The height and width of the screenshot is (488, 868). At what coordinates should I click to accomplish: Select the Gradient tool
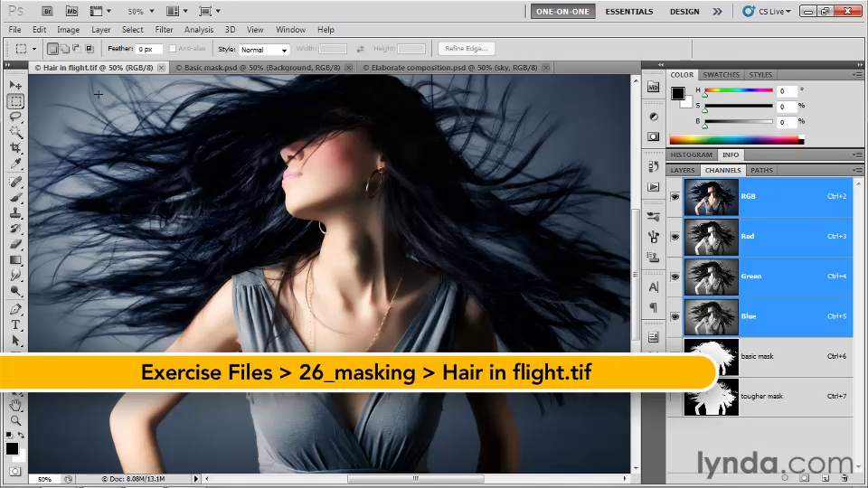point(15,259)
